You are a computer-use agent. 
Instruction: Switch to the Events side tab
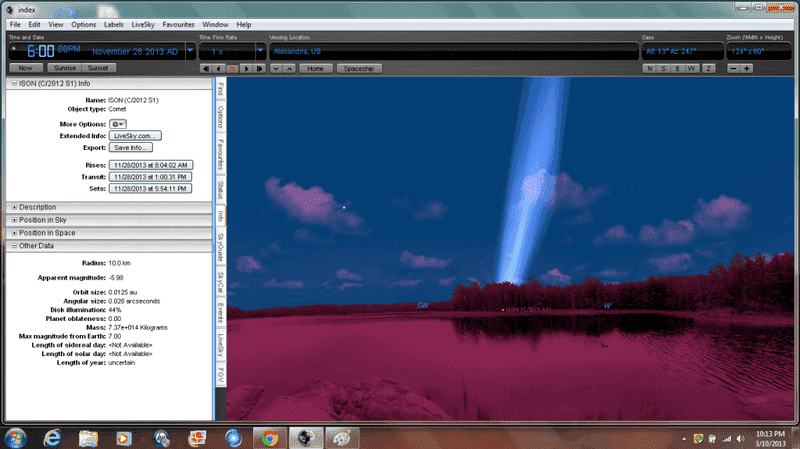(221, 313)
